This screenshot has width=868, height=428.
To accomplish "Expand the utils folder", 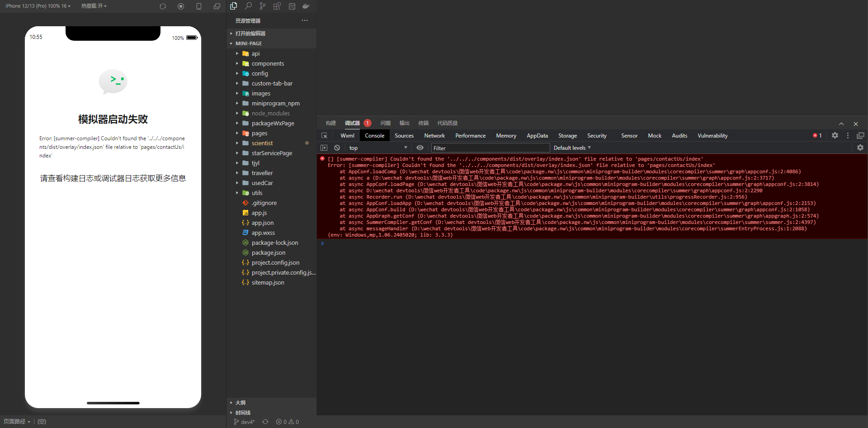I will [271, 193].
